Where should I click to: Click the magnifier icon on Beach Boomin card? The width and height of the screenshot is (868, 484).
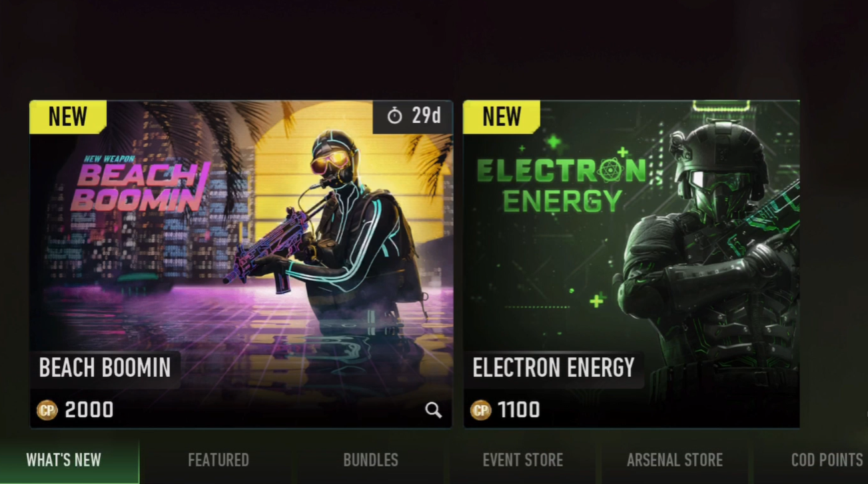(434, 410)
